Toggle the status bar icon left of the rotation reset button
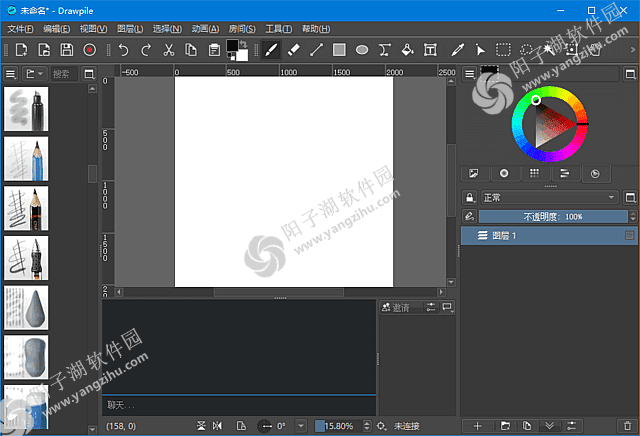The width and height of the screenshot is (640, 436). (x=241, y=426)
